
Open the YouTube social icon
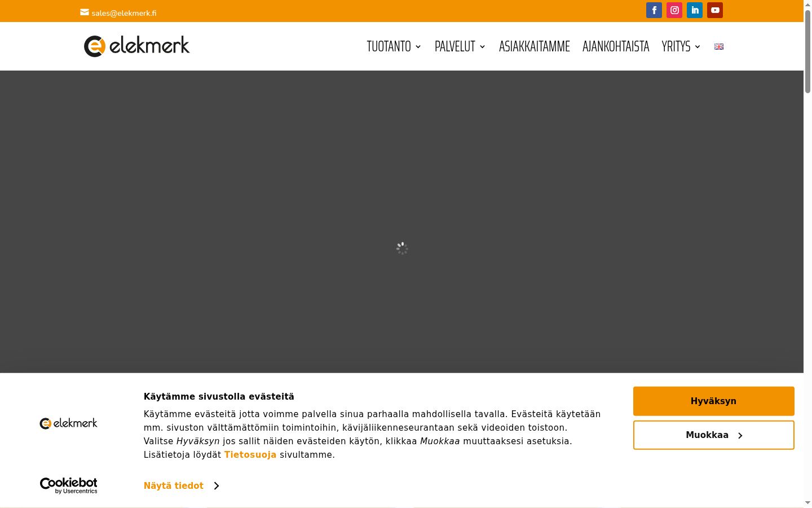715,10
